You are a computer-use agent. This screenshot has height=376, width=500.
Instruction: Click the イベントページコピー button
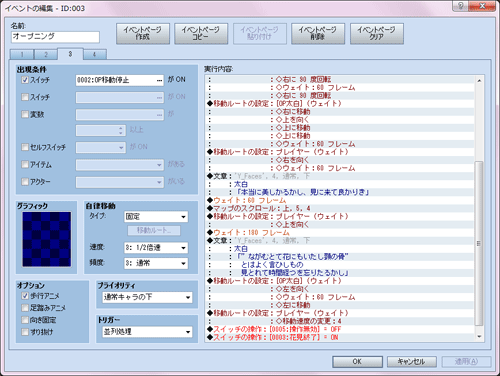point(201,33)
